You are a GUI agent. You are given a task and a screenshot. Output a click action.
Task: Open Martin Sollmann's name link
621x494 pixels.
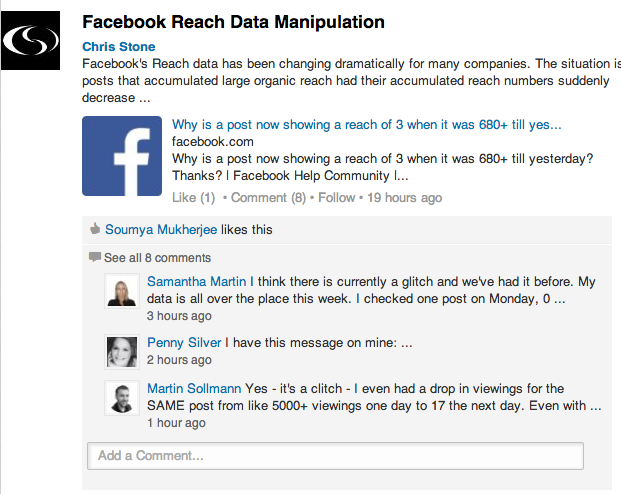click(x=194, y=388)
